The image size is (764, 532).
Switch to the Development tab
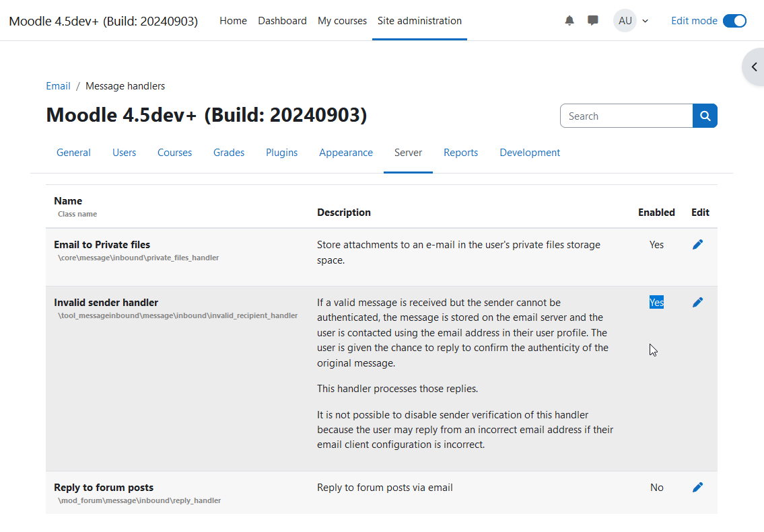click(x=530, y=153)
